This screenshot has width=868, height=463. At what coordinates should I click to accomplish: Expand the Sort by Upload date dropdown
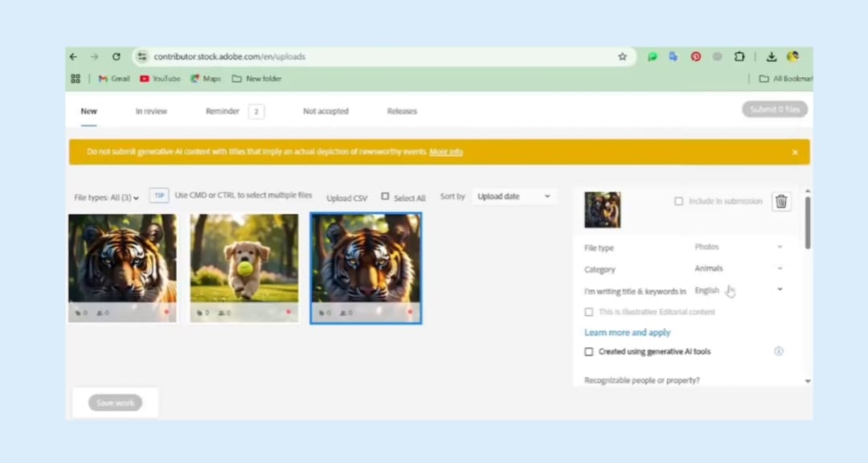pyautogui.click(x=513, y=196)
